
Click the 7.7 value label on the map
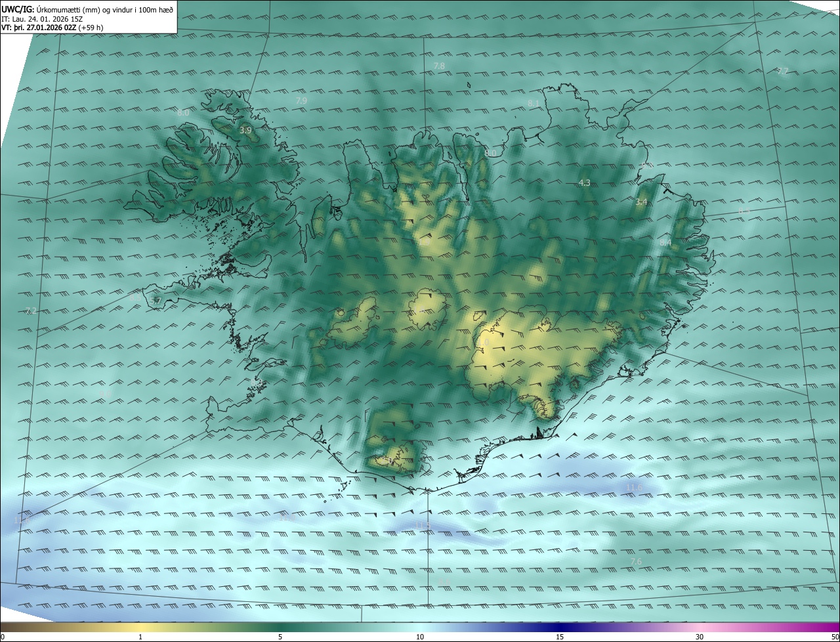[782, 71]
